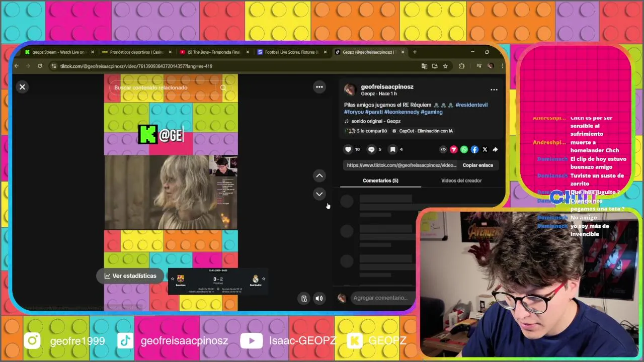This screenshot has height=362, width=644.
Task: Click Copiar enlace button
Action: click(x=477, y=165)
